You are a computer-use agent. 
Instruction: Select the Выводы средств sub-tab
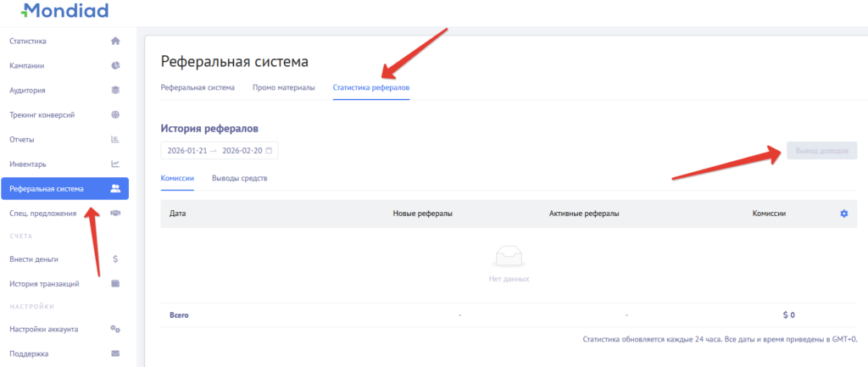[240, 178]
